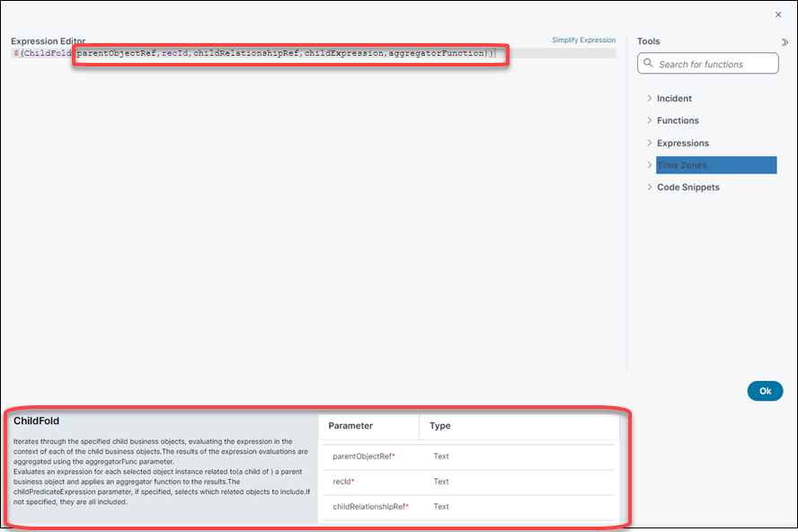Click the Type column header

point(440,426)
